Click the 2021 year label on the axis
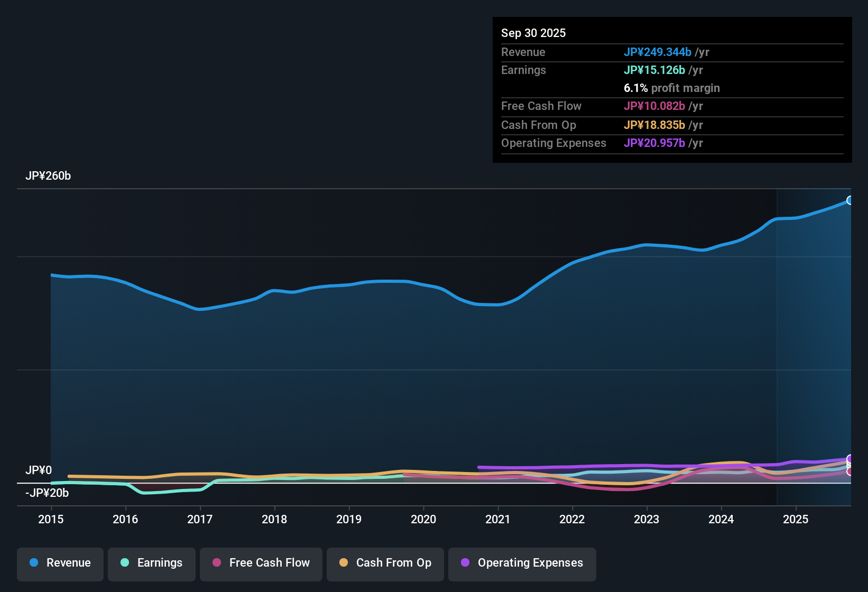This screenshot has height=592, width=868. coord(498,520)
